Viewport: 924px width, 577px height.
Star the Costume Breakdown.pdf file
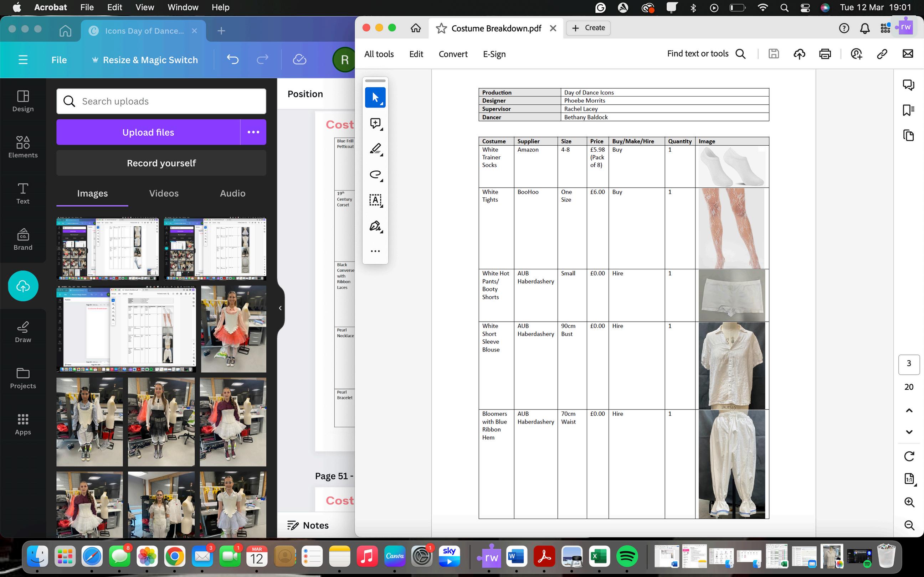coord(441,28)
